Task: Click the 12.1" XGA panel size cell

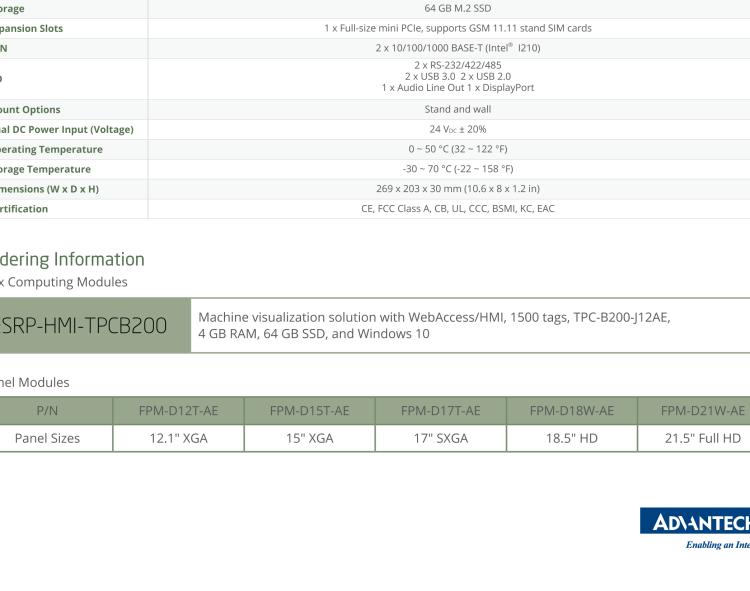Action: pyautogui.click(x=179, y=438)
